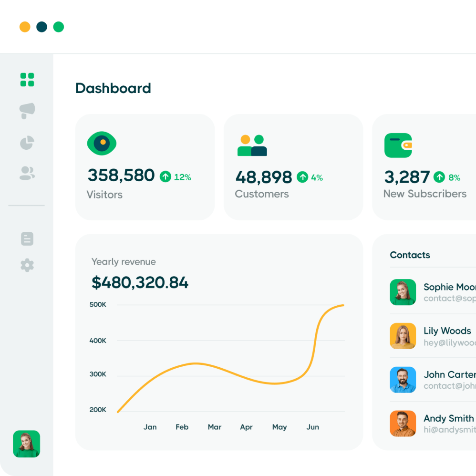The width and height of the screenshot is (476, 476).
Task: Click the 358,580 visitors value
Action: [121, 175]
